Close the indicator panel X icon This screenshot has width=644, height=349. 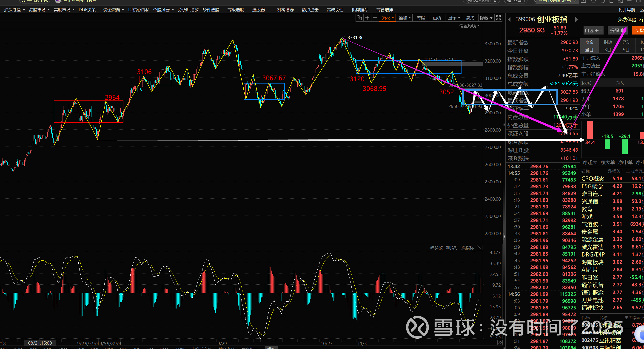(480, 248)
